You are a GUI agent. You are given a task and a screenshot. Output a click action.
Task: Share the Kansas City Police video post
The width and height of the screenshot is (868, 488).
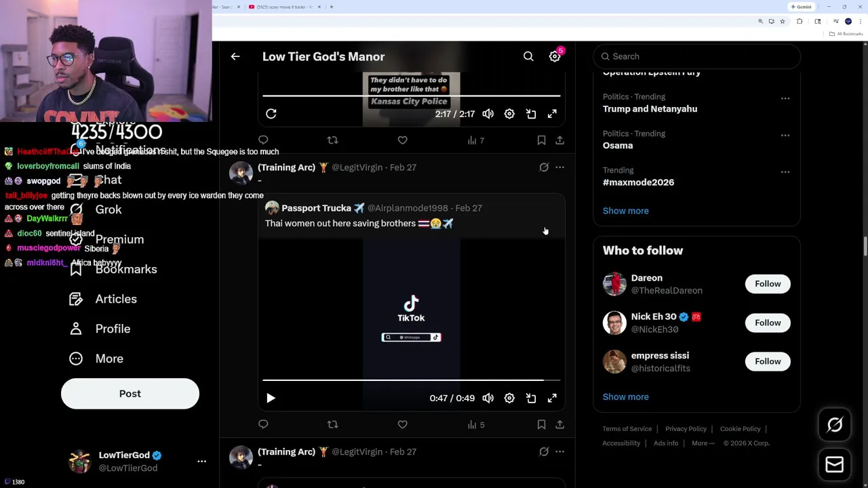[x=559, y=140]
